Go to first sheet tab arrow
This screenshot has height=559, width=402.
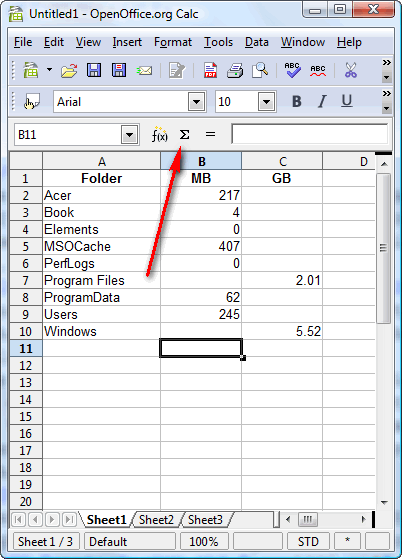click(x=18, y=519)
